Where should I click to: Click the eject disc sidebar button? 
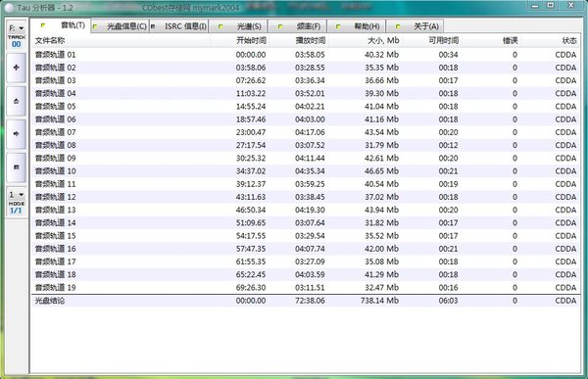16,101
